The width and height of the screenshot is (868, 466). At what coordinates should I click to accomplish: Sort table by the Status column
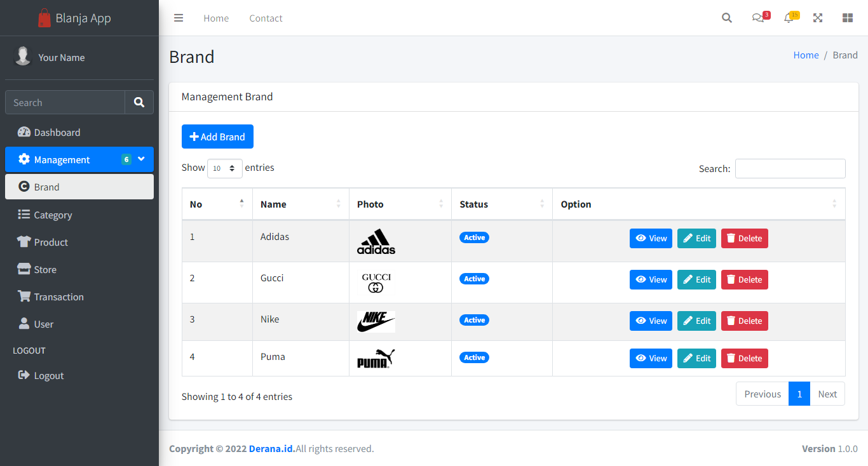point(502,204)
